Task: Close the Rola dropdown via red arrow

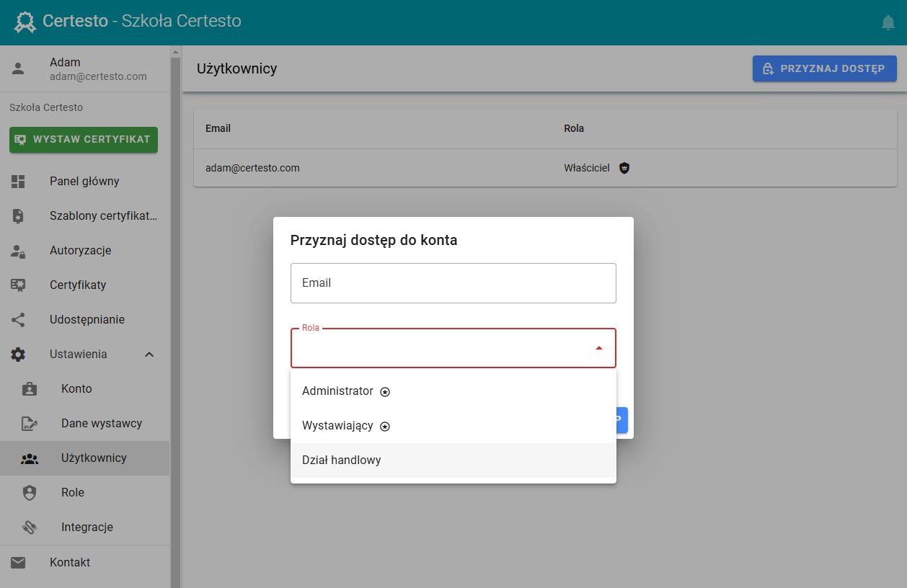Action: tap(598, 348)
